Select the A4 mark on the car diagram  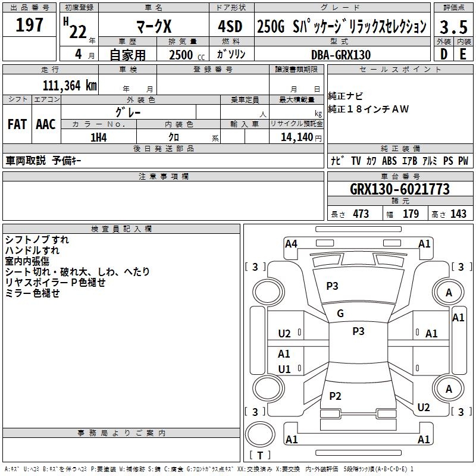[291, 243]
